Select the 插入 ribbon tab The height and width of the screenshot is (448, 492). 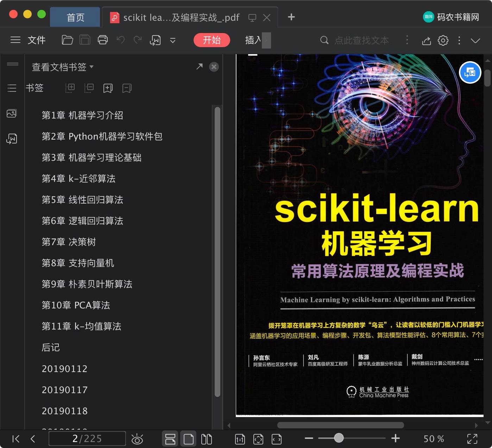coord(253,40)
